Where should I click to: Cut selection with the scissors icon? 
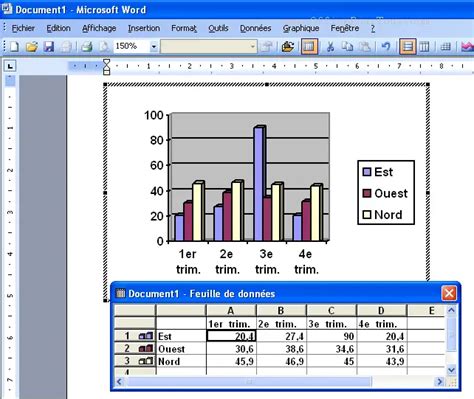click(x=330, y=46)
